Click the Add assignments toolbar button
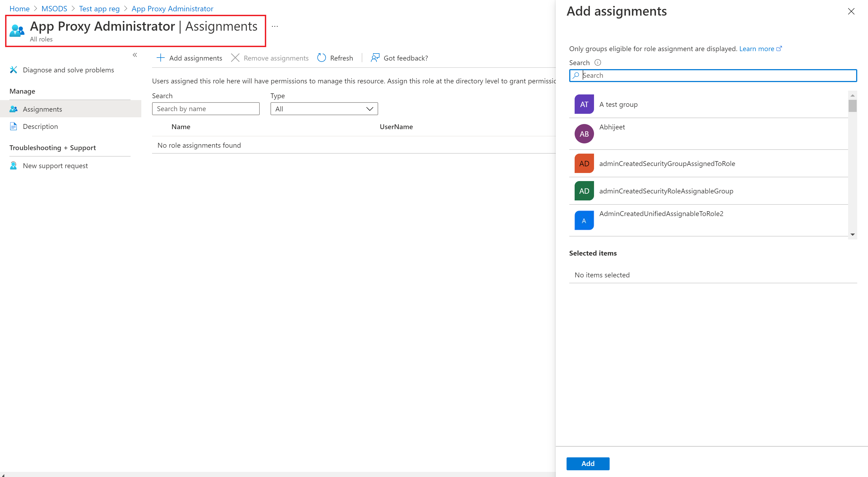The image size is (868, 477). pos(189,57)
